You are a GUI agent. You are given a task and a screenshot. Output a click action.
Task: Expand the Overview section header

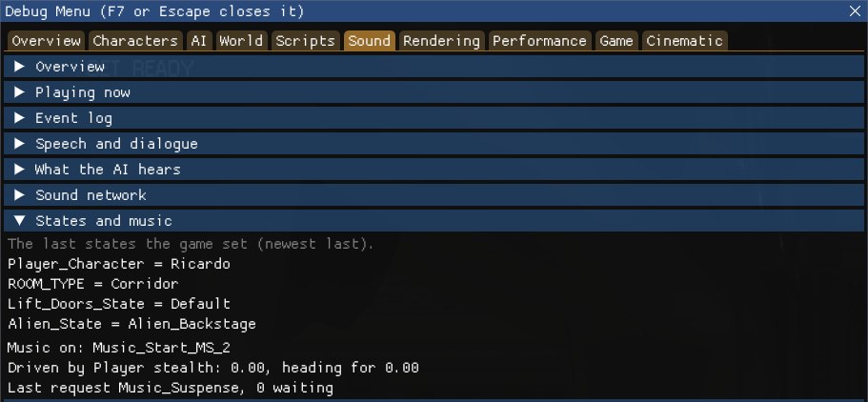[x=434, y=67]
